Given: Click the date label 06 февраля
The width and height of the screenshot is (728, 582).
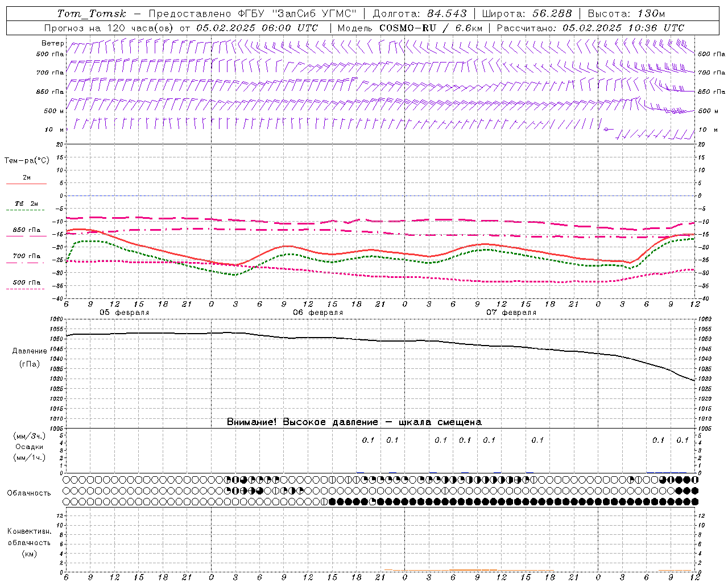Looking at the screenshot, I should tap(318, 313).
